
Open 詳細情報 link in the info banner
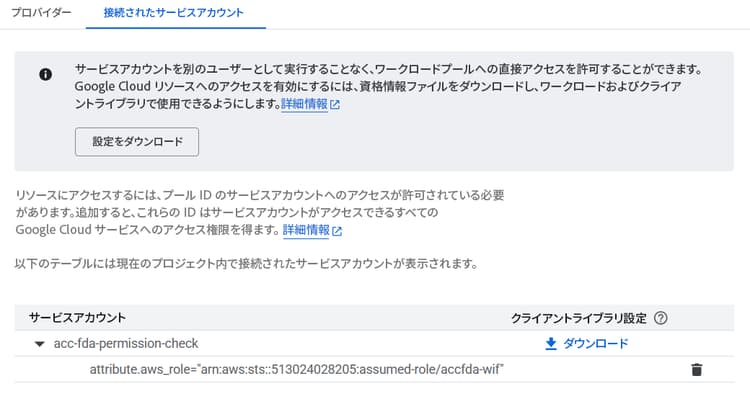305,104
